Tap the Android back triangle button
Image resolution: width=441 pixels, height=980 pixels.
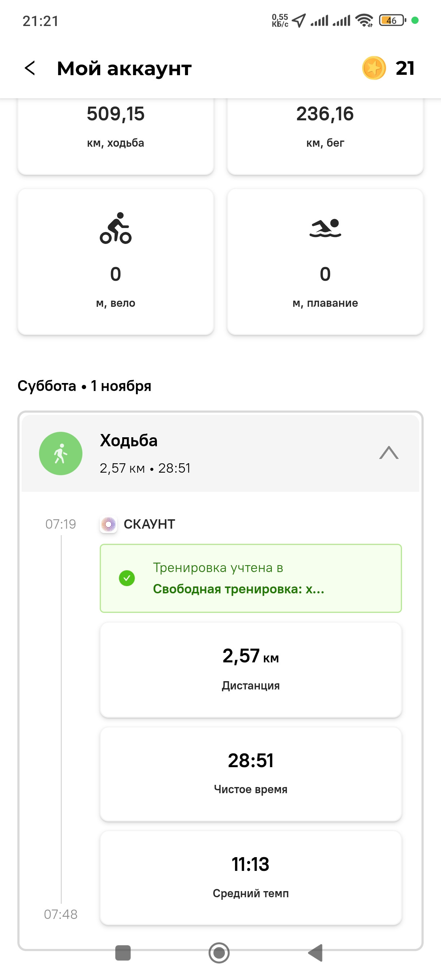click(316, 953)
